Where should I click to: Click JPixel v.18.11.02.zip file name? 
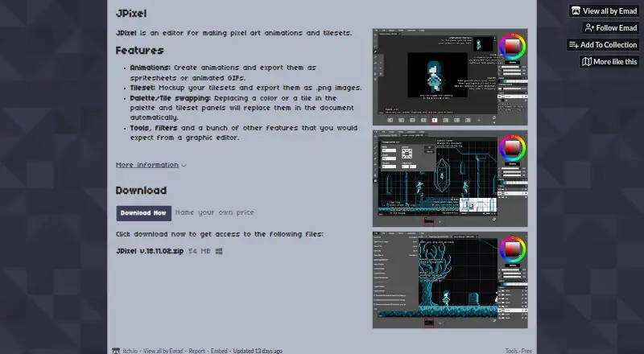[x=150, y=251]
